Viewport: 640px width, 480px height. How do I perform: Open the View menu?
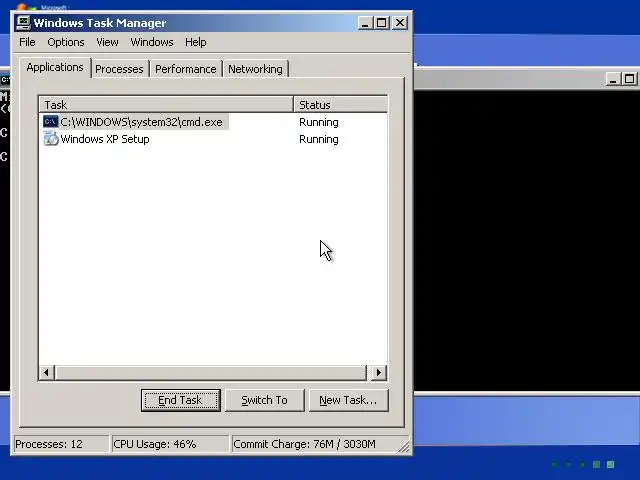click(107, 42)
